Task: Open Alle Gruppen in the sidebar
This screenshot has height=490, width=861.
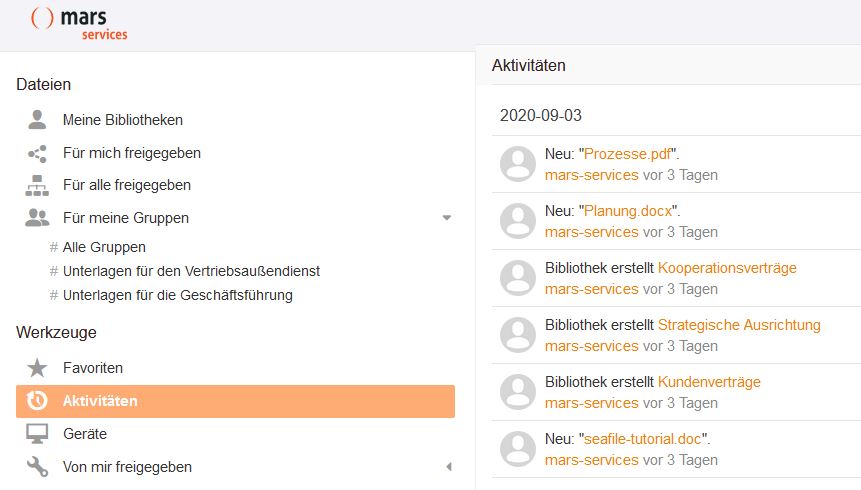Action: 104,247
